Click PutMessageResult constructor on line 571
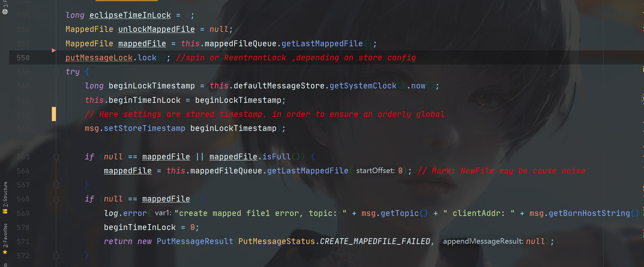This screenshot has width=644, height=267. [x=195, y=242]
